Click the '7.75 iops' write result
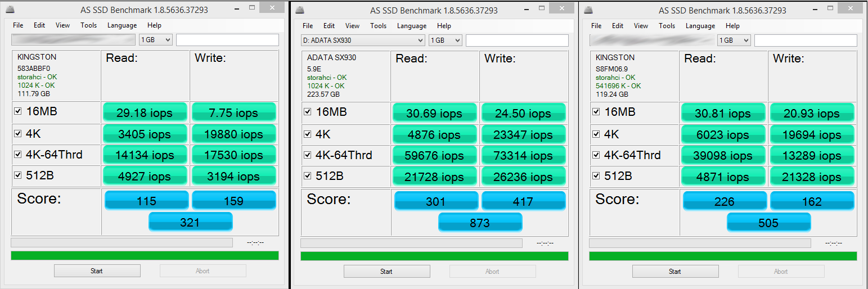The width and height of the screenshot is (868, 289). pyautogui.click(x=234, y=112)
